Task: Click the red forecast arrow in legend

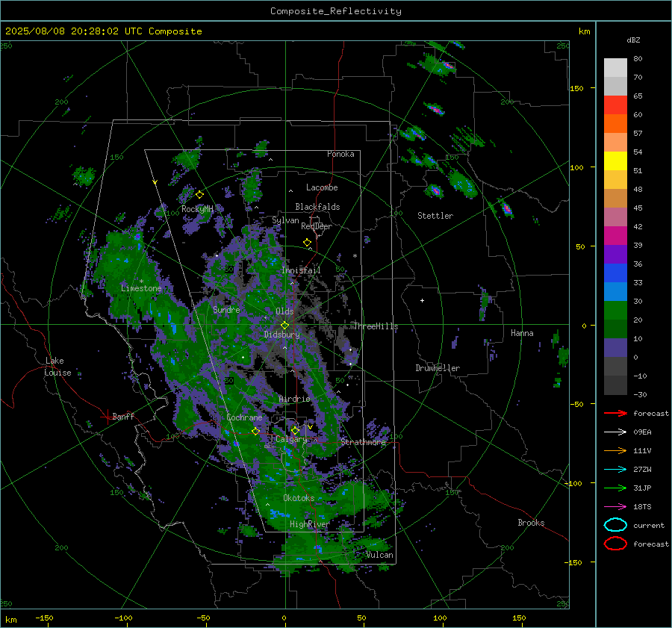Action: coord(615,413)
